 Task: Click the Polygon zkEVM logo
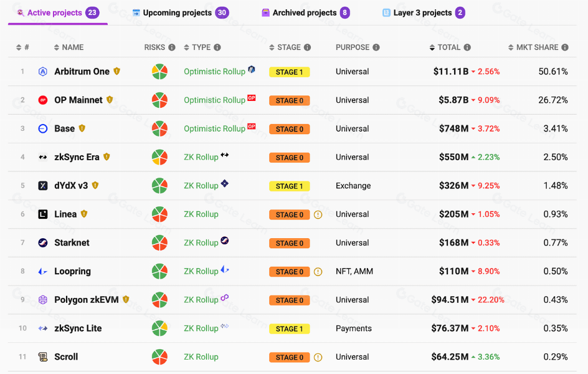42,299
